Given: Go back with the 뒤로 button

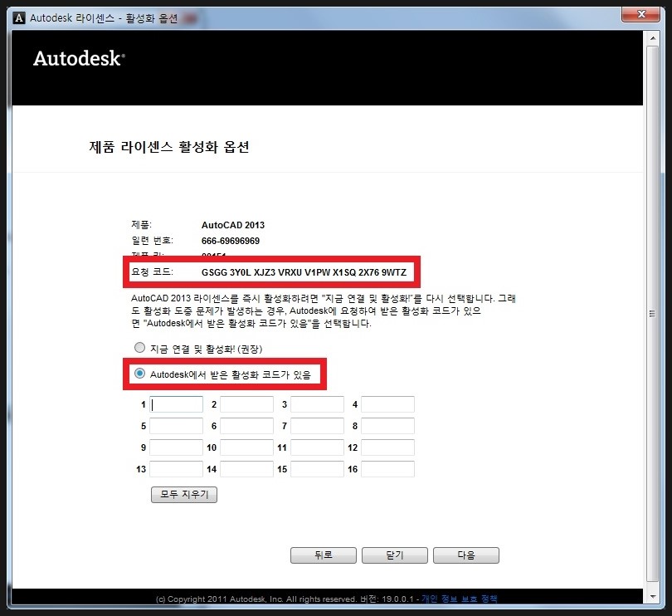Looking at the screenshot, I should (x=324, y=555).
